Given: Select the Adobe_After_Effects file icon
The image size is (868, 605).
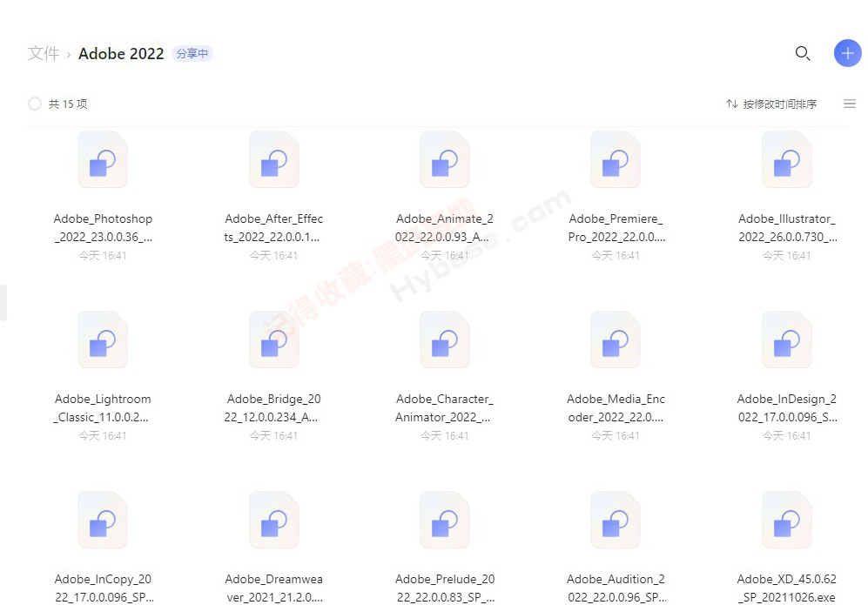Looking at the screenshot, I should point(273,160).
